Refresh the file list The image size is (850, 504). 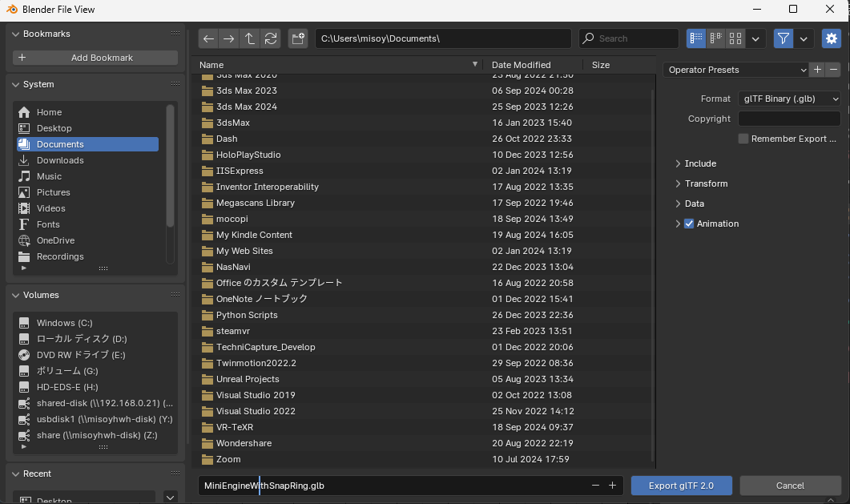click(x=271, y=38)
